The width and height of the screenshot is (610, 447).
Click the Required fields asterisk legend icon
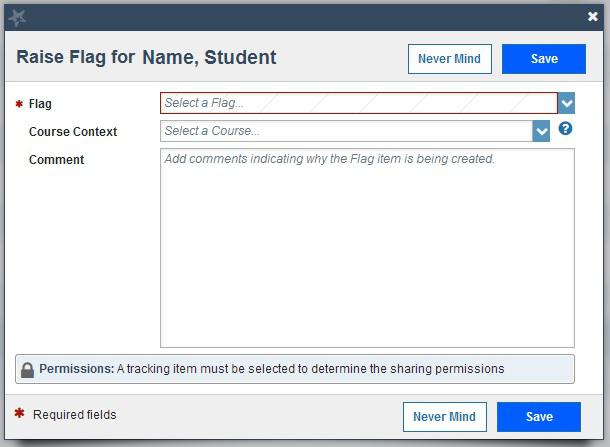click(19, 414)
